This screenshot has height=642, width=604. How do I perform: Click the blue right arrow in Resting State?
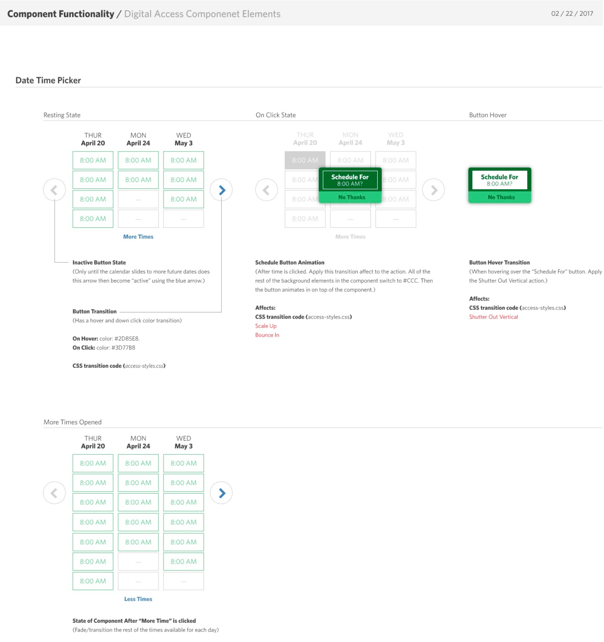pyautogui.click(x=221, y=190)
